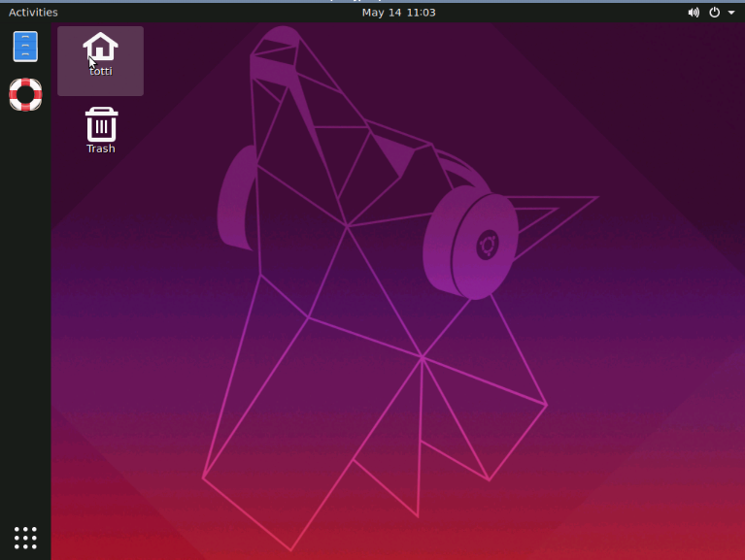The width and height of the screenshot is (745, 560).
Task: Show Applications grid at dock bottom
Action: click(25, 538)
